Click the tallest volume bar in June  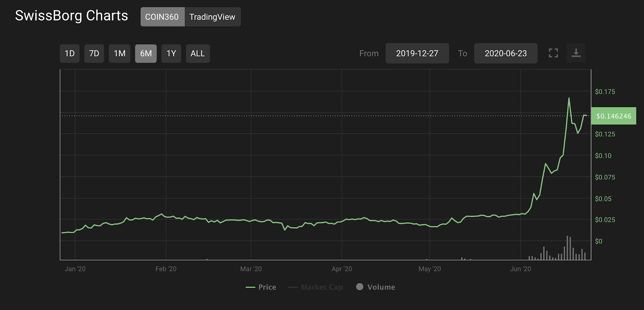(x=568, y=248)
